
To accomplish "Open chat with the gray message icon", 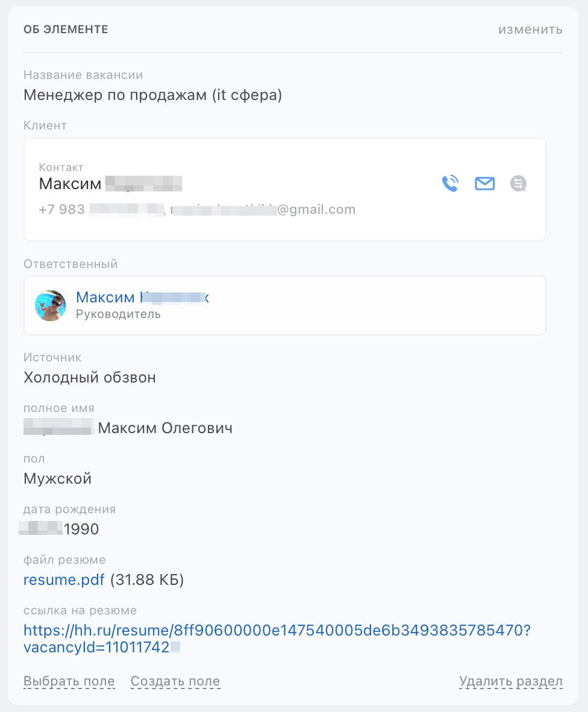I will pos(518,184).
